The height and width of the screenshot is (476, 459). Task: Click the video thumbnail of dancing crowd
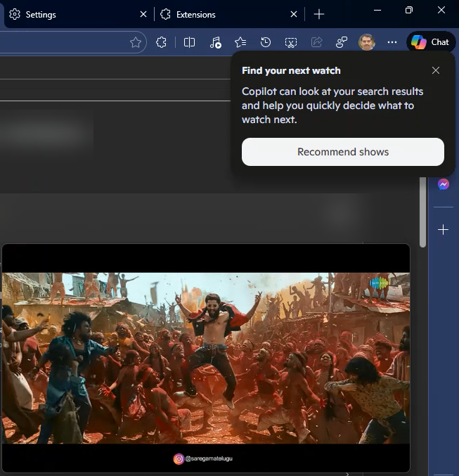click(x=205, y=357)
